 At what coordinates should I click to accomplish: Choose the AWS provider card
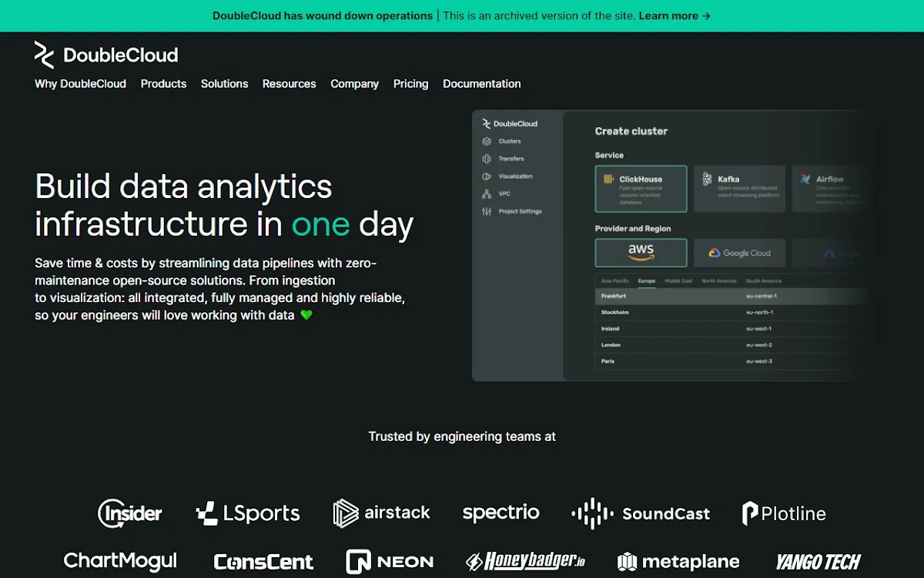point(641,253)
